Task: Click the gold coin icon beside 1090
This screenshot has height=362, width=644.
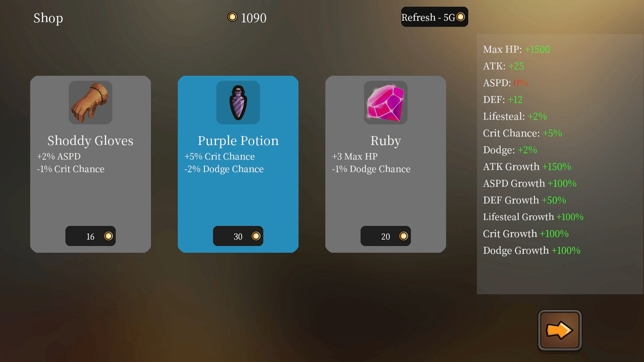Action: click(232, 17)
